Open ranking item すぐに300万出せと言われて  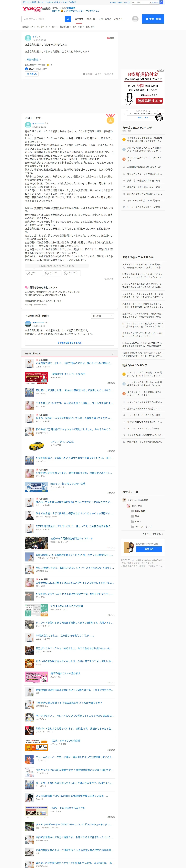pyautogui.click(x=144, y=159)
